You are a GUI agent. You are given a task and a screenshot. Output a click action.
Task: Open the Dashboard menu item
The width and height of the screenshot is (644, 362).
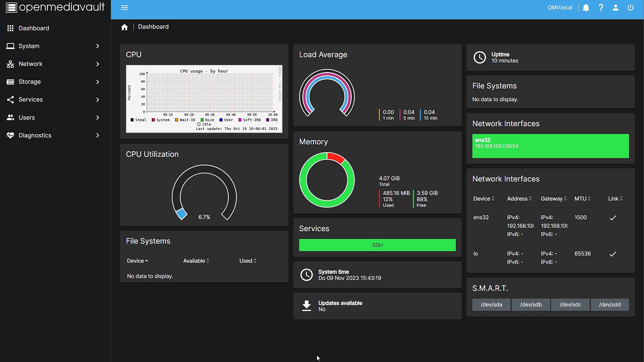click(34, 28)
